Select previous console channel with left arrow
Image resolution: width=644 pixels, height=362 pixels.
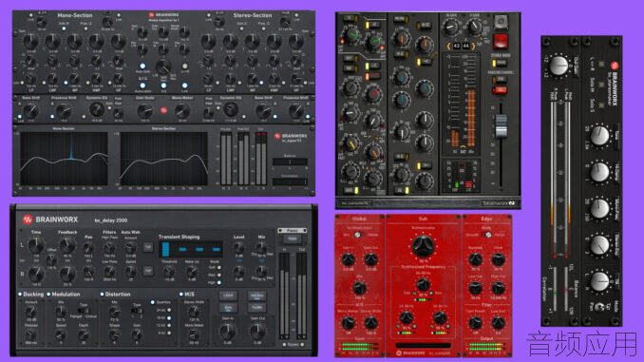448,46
